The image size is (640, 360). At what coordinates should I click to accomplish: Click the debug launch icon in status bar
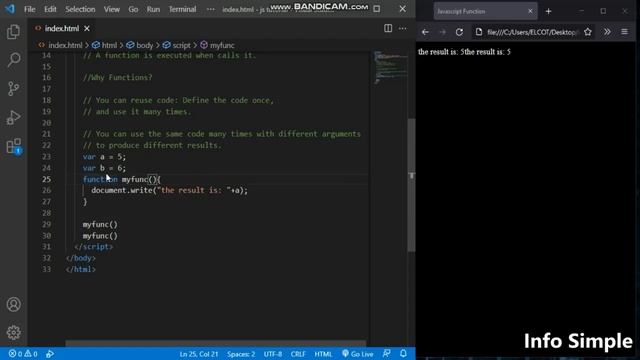coord(50,354)
